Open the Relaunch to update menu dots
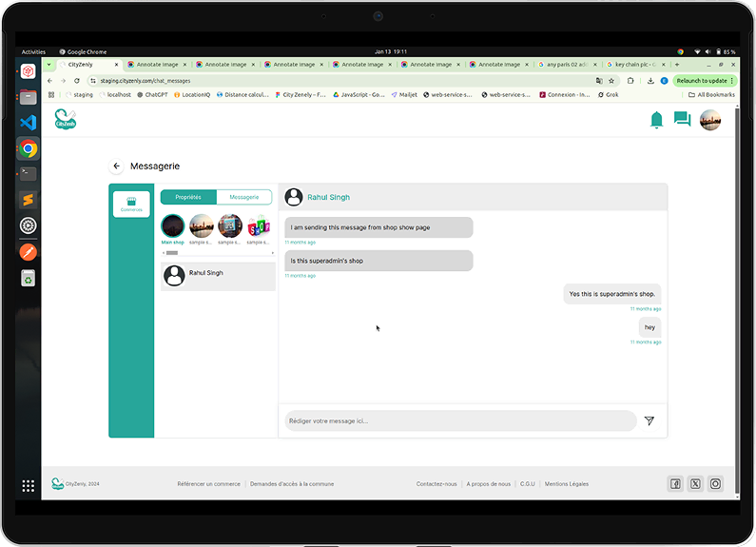The width and height of the screenshot is (756, 547). tap(732, 81)
